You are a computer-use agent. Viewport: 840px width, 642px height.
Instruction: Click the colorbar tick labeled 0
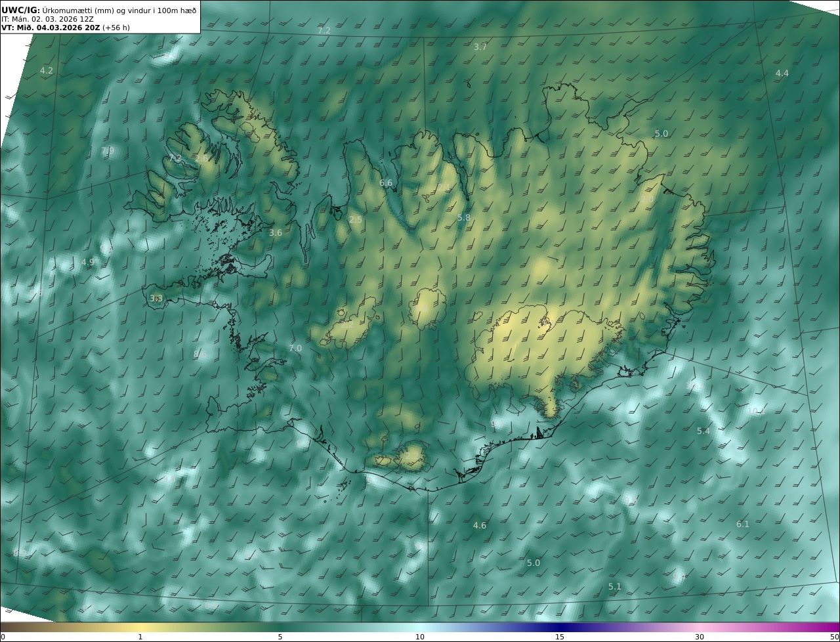click(3, 637)
